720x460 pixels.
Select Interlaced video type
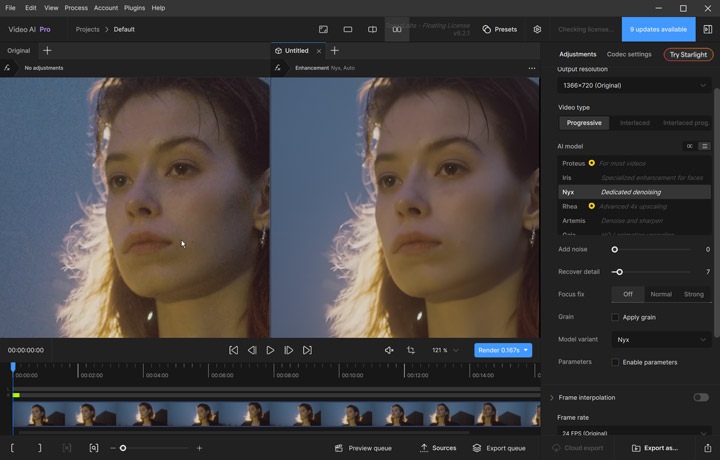(635, 123)
